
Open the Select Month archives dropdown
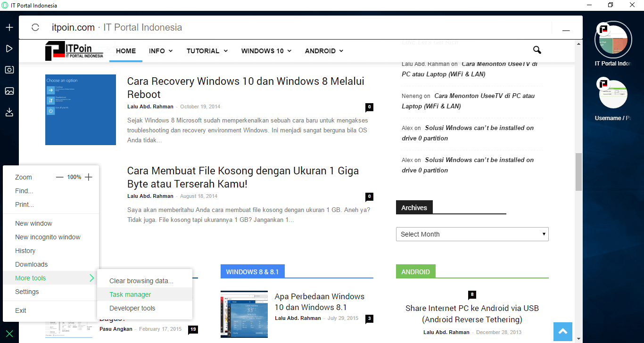(472, 234)
